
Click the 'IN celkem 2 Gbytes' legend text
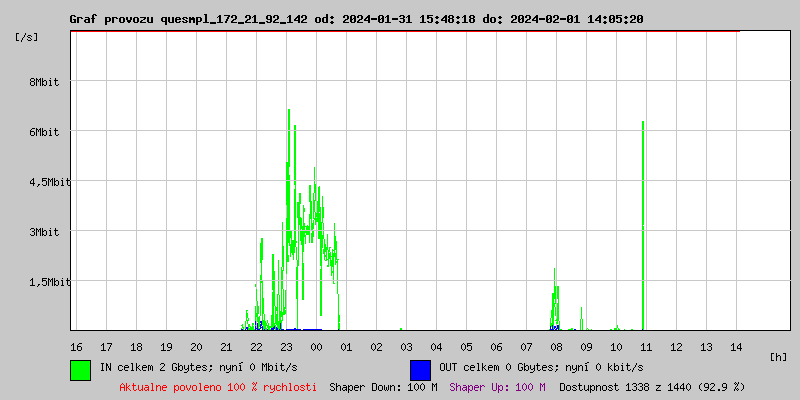point(198,367)
